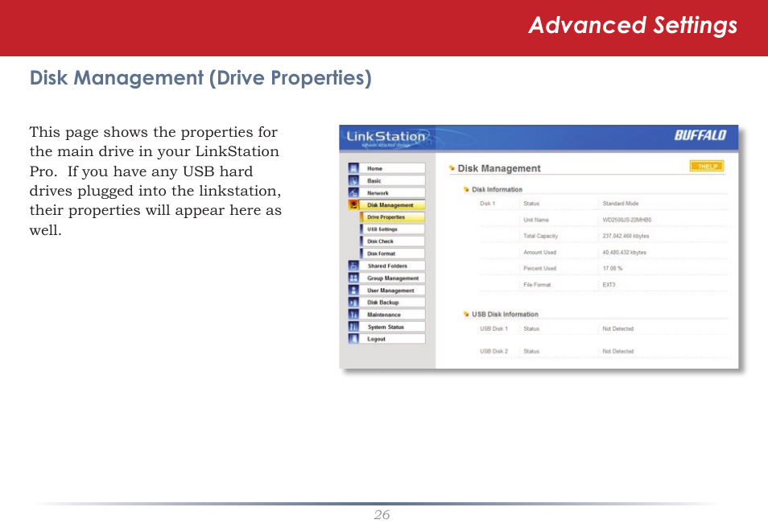768x532 pixels.
Task: Click the ?HELP button
Action: coord(707,166)
